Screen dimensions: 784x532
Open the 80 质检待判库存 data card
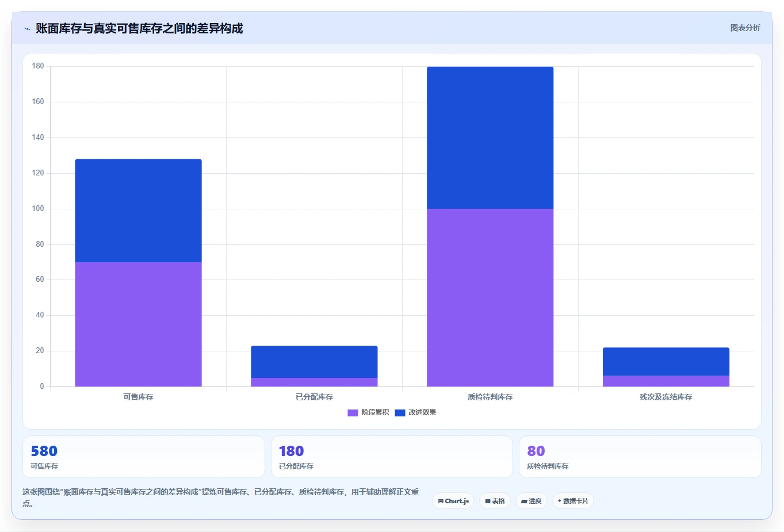[x=640, y=457]
